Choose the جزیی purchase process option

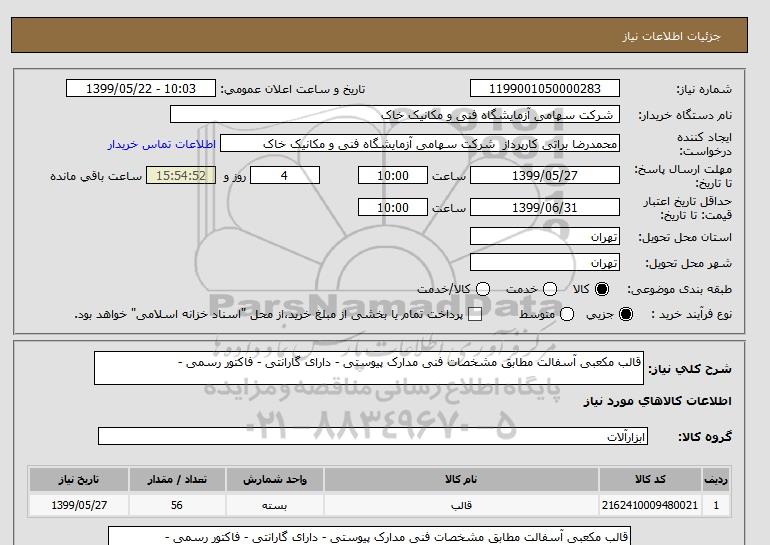coord(626,314)
